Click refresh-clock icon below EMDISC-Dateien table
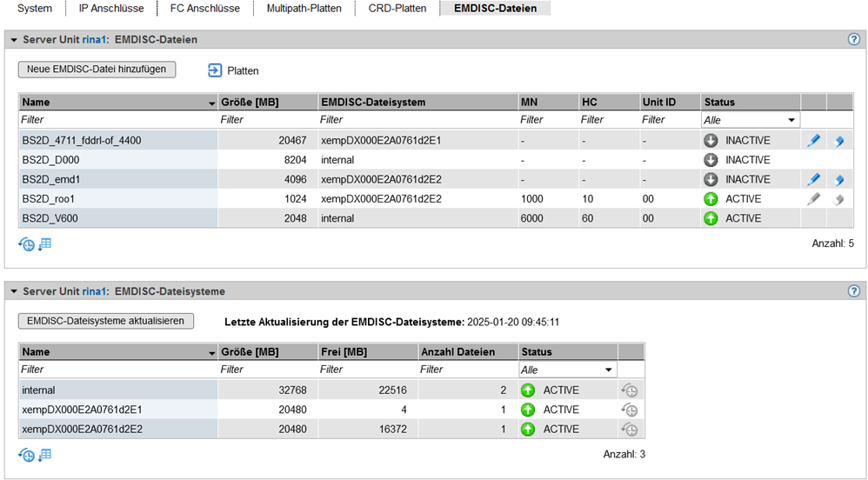This screenshot has height=480, width=868. tap(26, 244)
